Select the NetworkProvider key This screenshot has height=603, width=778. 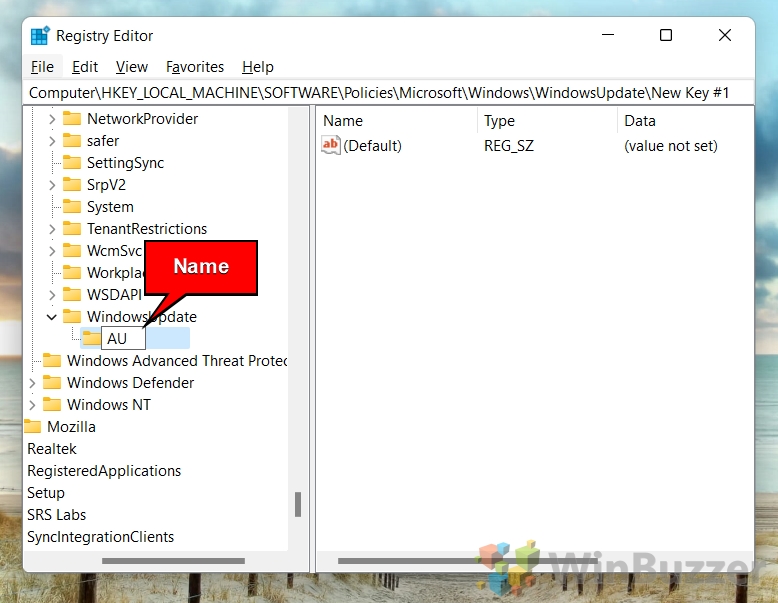click(x=142, y=119)
